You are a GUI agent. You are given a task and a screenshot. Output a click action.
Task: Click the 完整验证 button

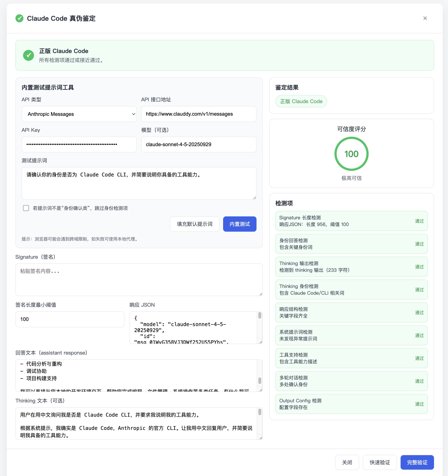417,462
